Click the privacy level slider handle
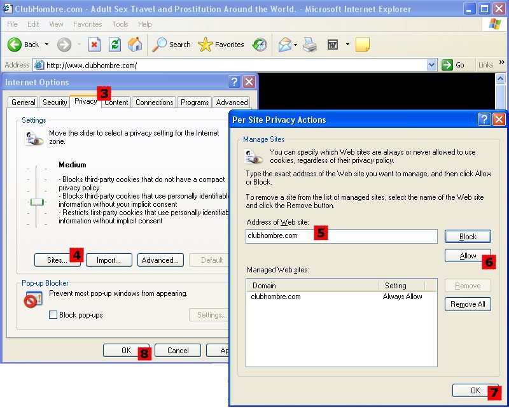Screen dimensions: 509x420 click(x=37, y=202)
